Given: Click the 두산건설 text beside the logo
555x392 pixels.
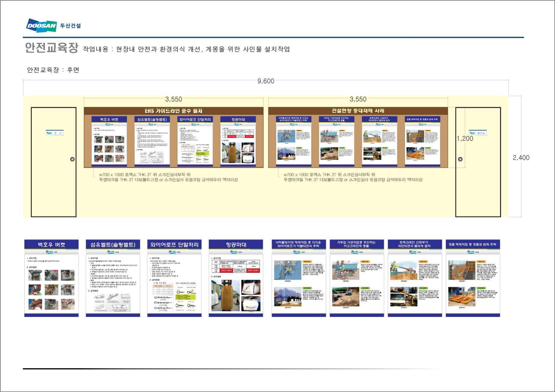Looking at the screenshot, I should click(70, 26).
